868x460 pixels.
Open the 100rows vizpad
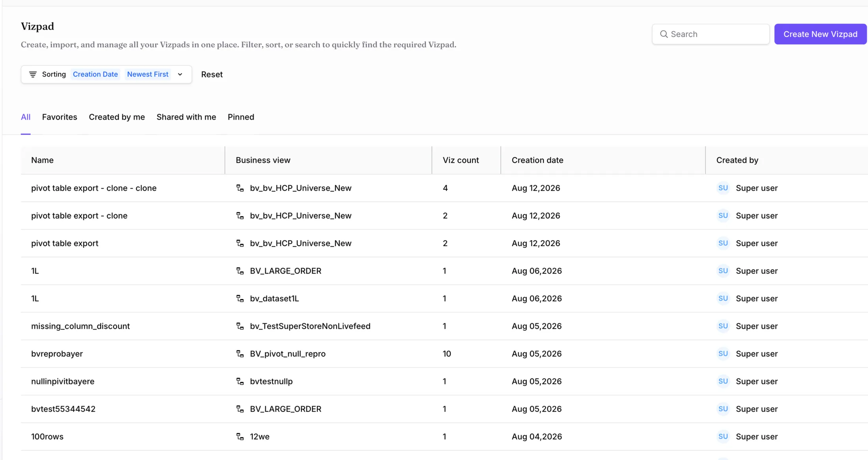coord(47,437)
